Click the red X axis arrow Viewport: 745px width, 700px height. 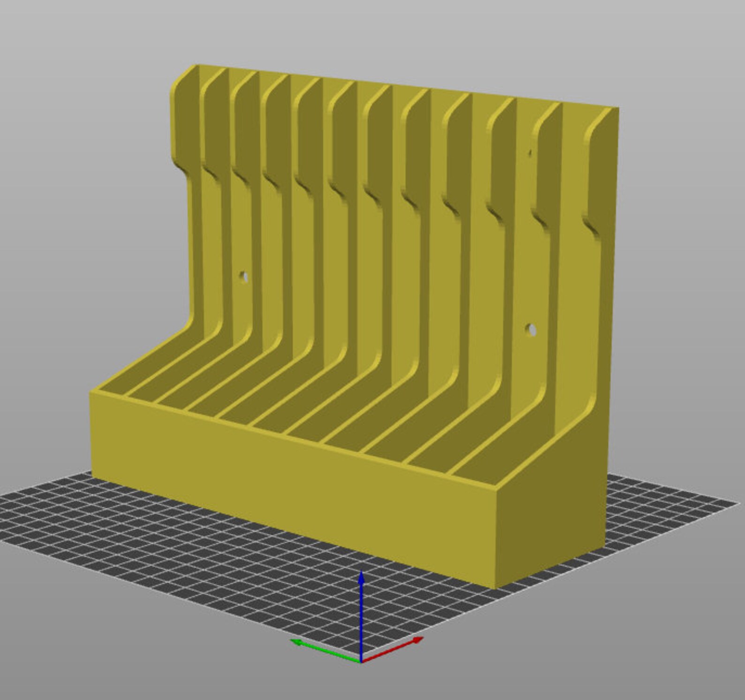tap(392, 649)
